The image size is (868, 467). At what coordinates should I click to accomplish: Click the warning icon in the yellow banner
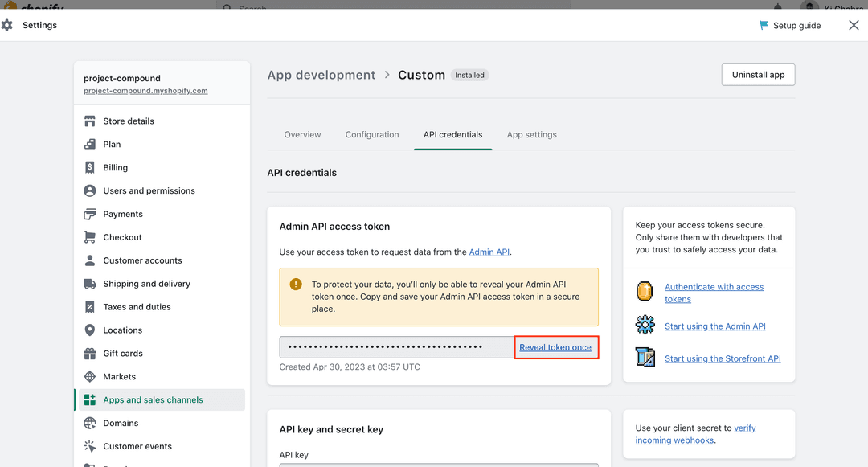[x=296, y=285]
